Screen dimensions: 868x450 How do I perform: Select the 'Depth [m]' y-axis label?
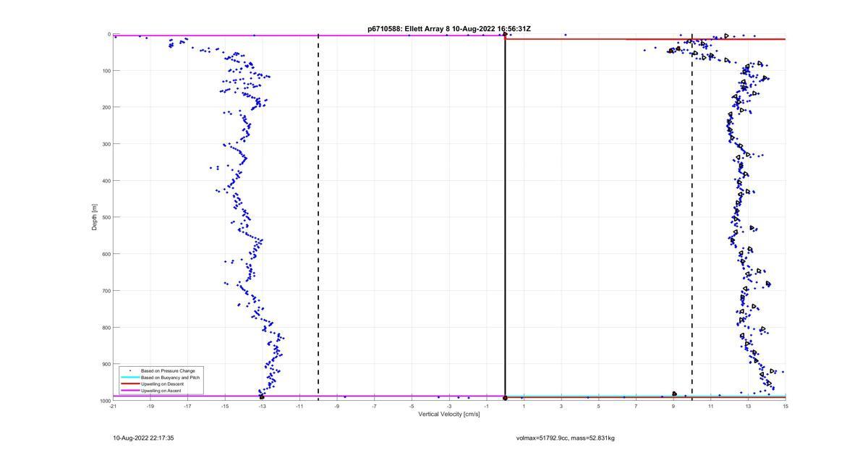(x=95, y=217)
